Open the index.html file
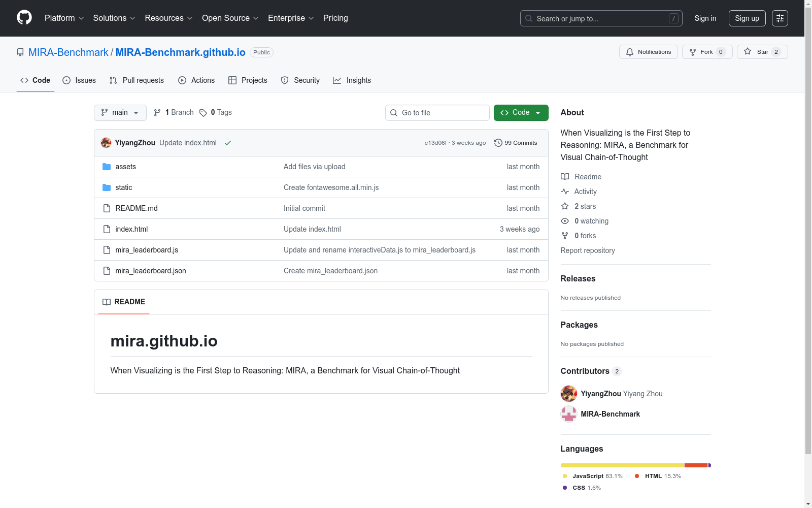This screenshot has width=812, height=508. 131,229
